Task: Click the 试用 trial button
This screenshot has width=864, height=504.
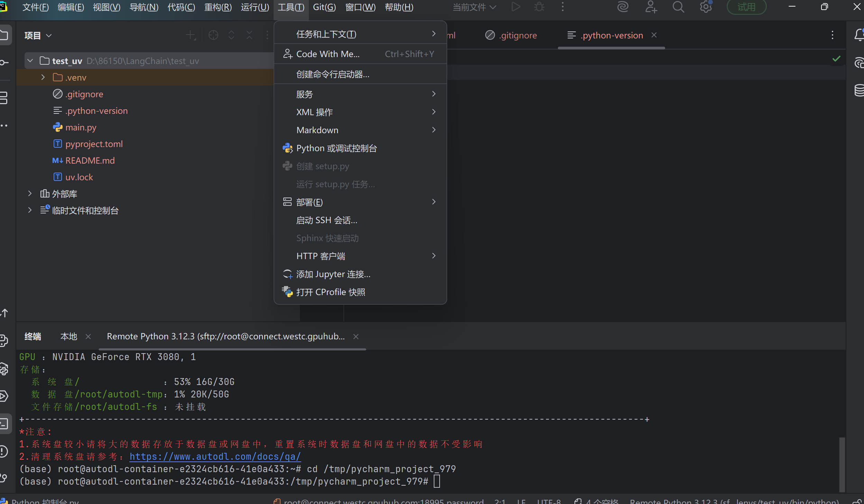Action: 746,7
